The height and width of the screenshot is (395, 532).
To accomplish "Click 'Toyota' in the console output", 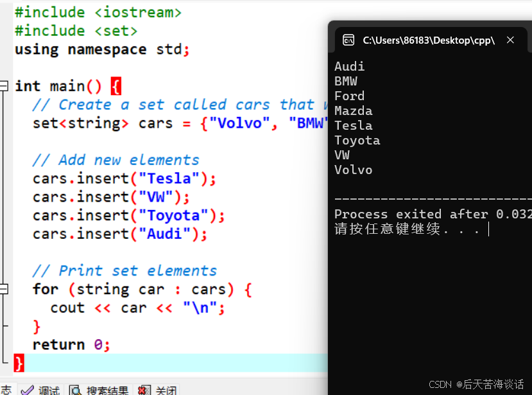I will (x=357, y=140).
